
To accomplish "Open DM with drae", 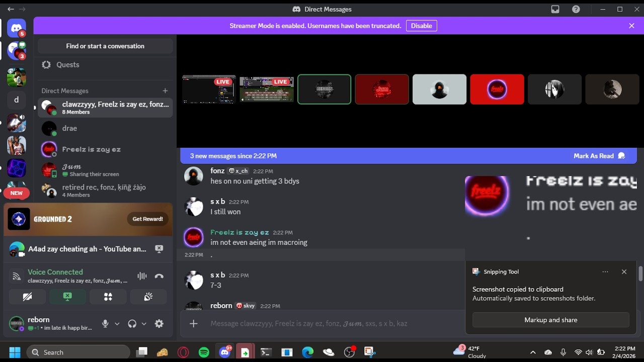I will tap(105, 128).
